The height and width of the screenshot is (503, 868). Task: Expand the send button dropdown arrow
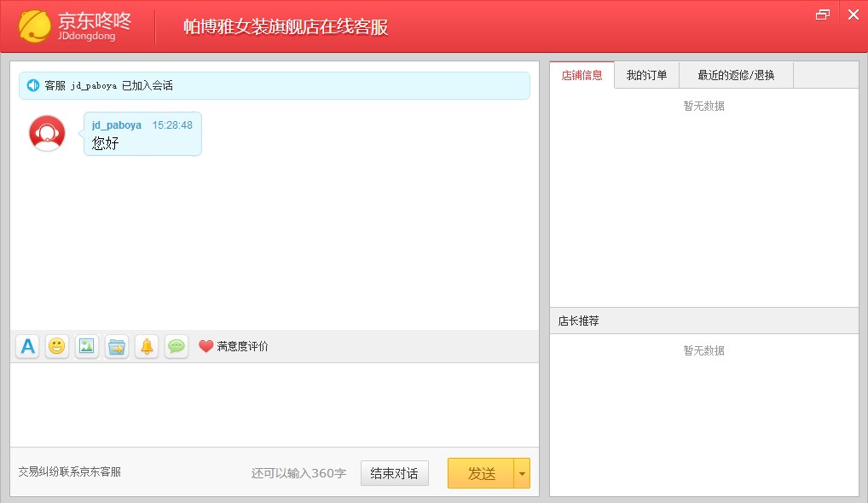click(522, 473)
